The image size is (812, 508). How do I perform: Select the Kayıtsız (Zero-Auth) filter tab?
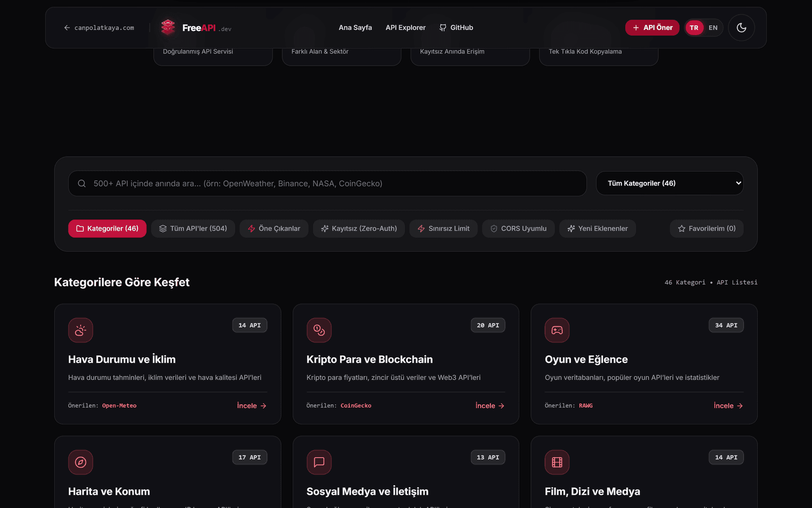click(x=359, y=229)
